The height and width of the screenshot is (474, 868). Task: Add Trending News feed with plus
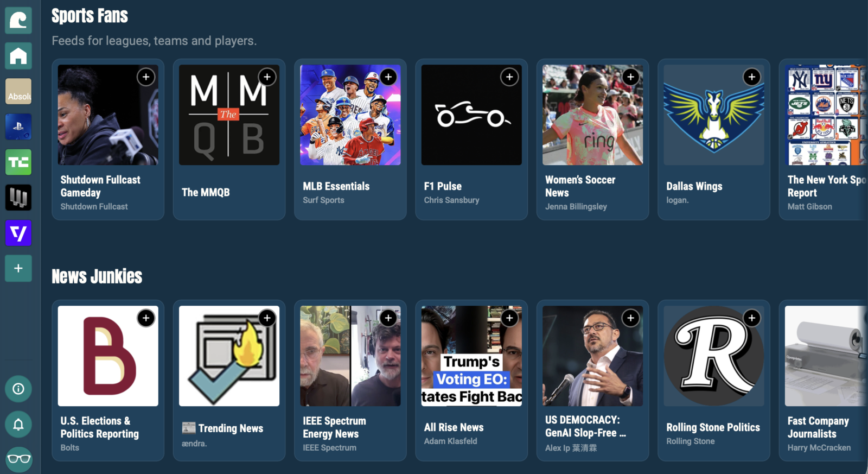[x=267, y=318]
